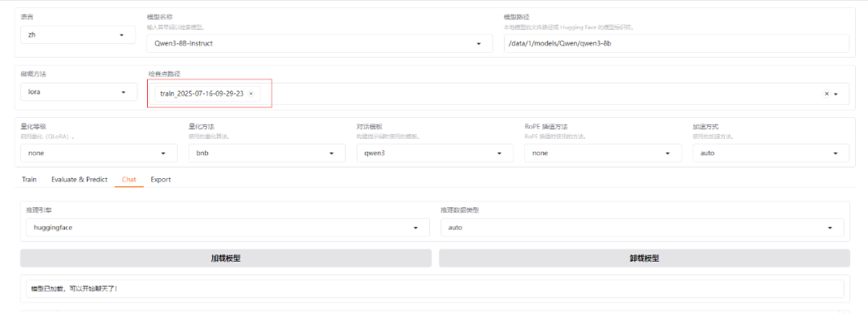Click the 卸载模型 unload model button
The height and width of the screenshot is (313, 868).
[645, 258]
